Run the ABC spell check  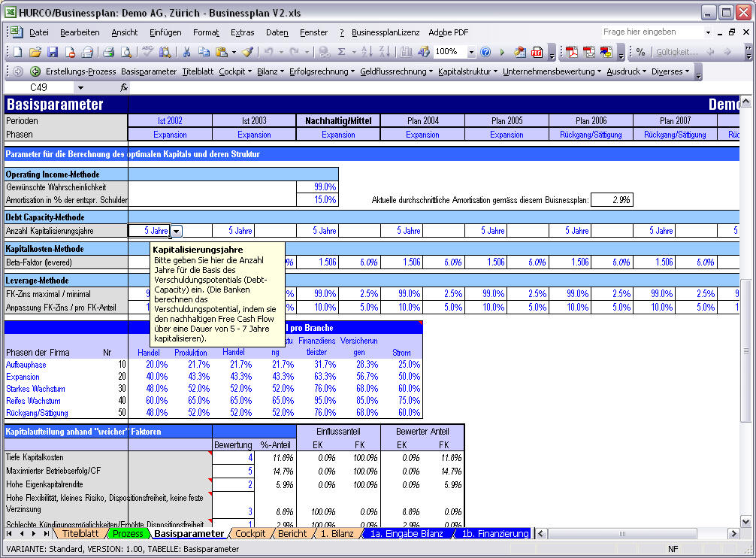tap(147, 52)
